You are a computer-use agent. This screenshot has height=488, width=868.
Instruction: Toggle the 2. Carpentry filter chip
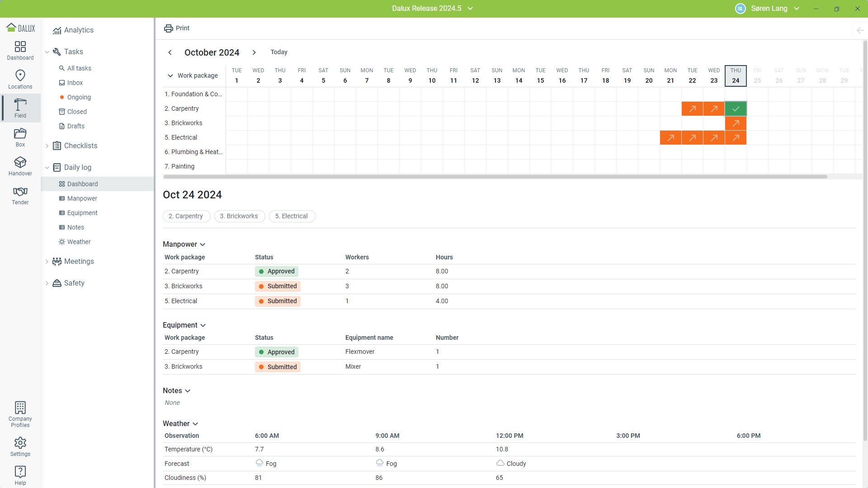186,216
